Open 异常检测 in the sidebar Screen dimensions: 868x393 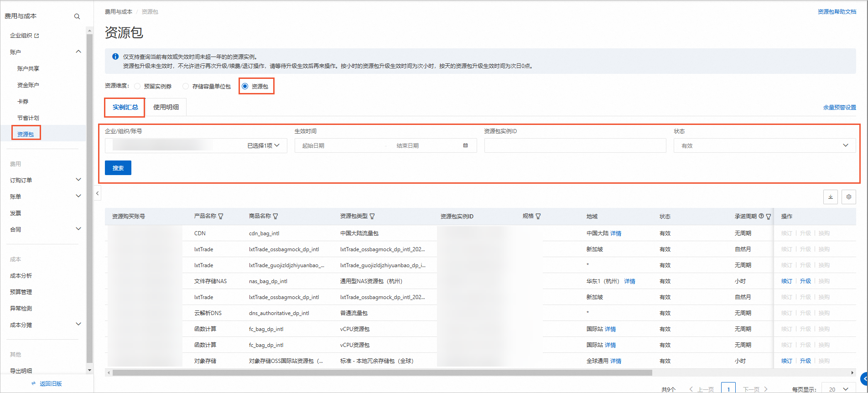tap(21, 308)
